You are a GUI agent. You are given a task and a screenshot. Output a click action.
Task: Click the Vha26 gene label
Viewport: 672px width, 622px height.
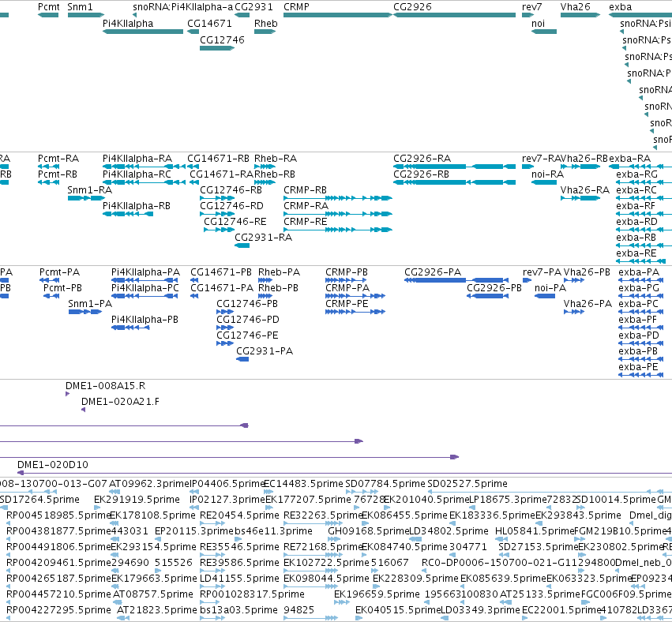(575, 7)
